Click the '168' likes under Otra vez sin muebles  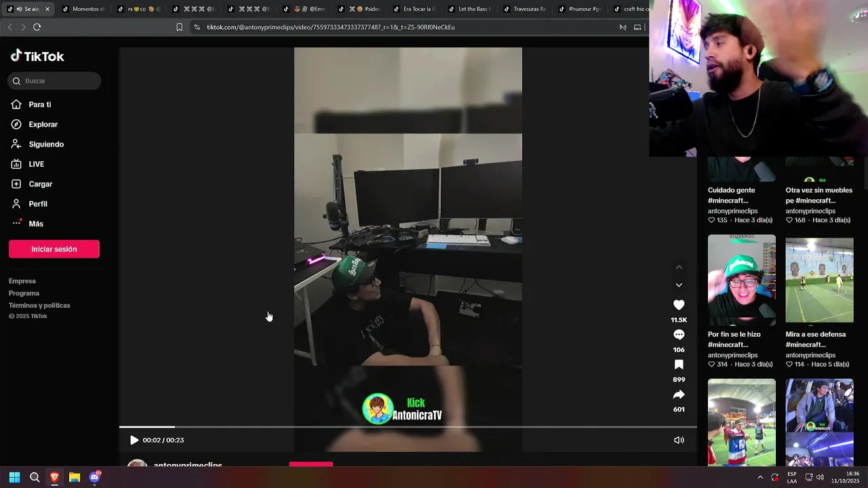point(800,220)
